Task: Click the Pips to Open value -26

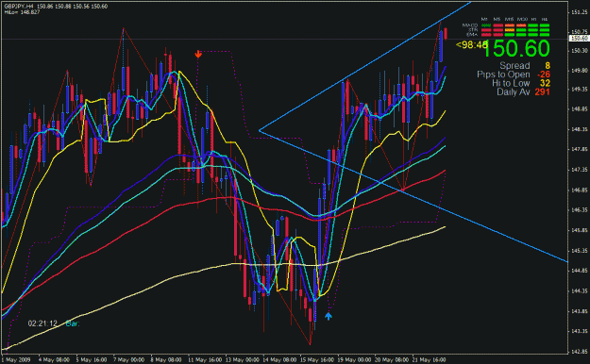Action: 544,74
